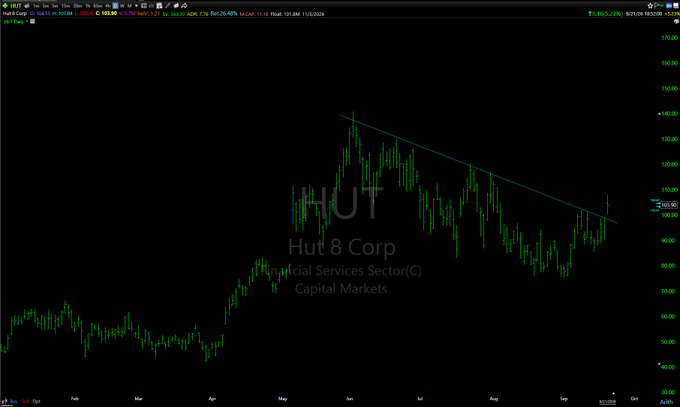The image size is (680, 407).
Task: Click the small square icon beside HUT Daily
Action: (33, 21)
